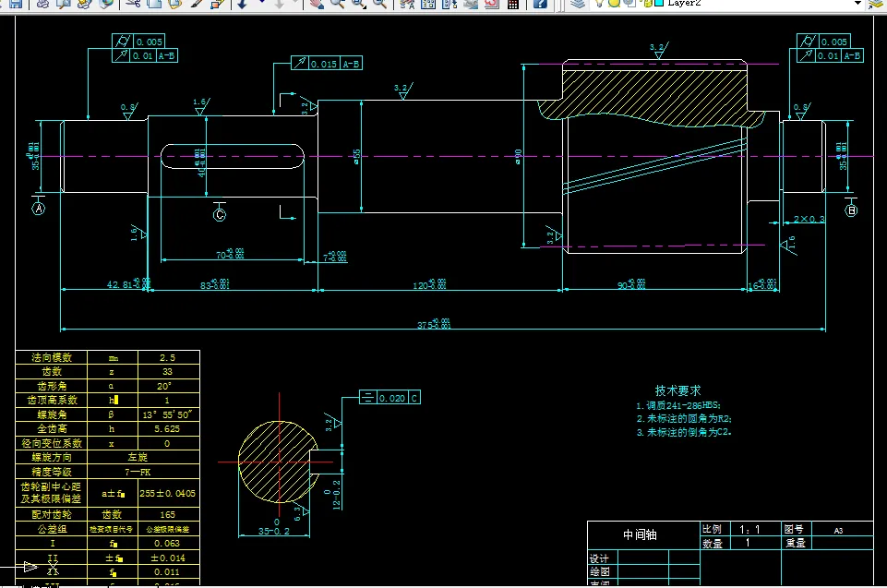
Task: Click the Make Object's Layer Current icon
Action: [876, 4]
